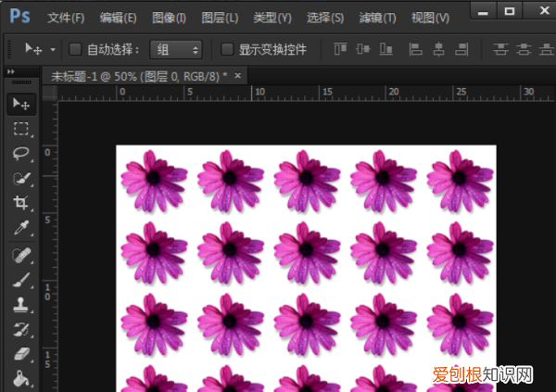This screenshot has width=556, height=392.
Task: Click Move tool icon in options bar
Action: click(33, 49)
